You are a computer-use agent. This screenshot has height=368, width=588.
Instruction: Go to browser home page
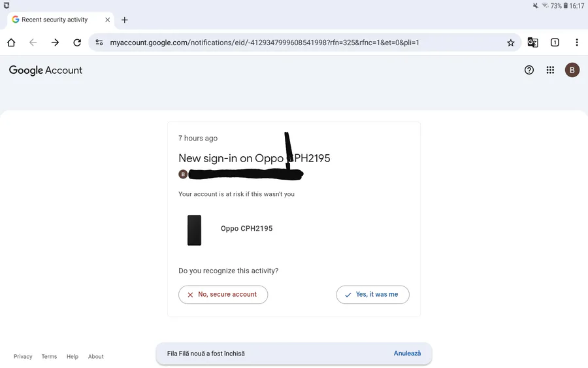11,42
